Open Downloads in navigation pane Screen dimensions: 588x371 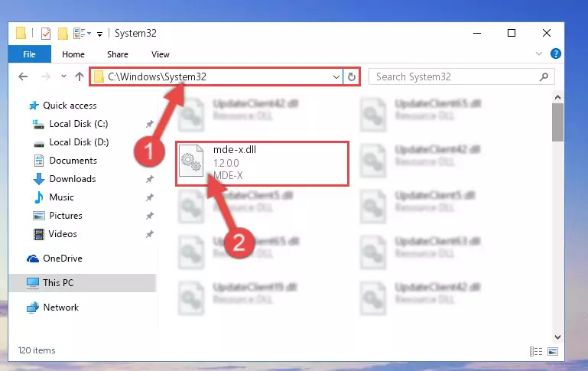click(x=73, y=179)
